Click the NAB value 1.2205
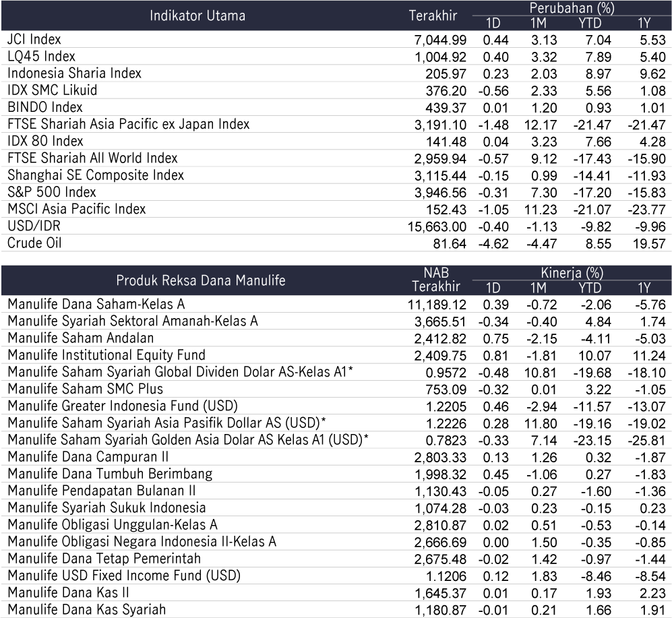Image resolution: width=672 pixels, height=618 pixels. point(446,406)
